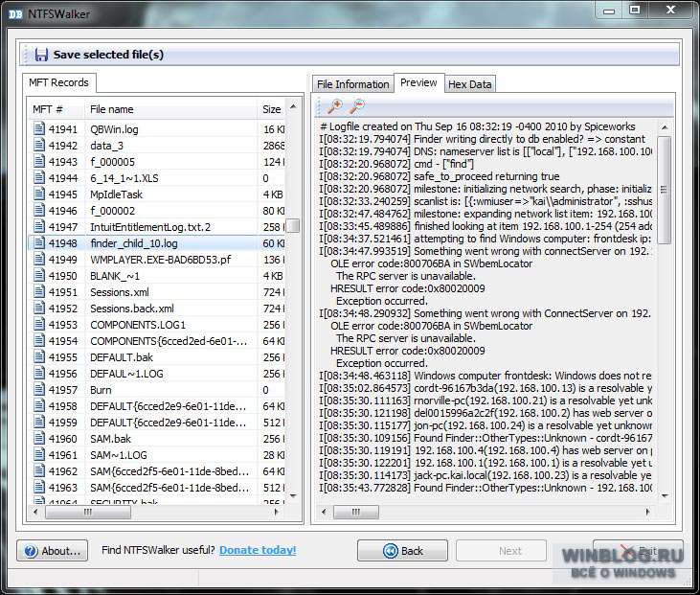Click preview pane horizontal scrollbar thumb
This screenshot has width=700, height=595.
[x=356, y=512]
